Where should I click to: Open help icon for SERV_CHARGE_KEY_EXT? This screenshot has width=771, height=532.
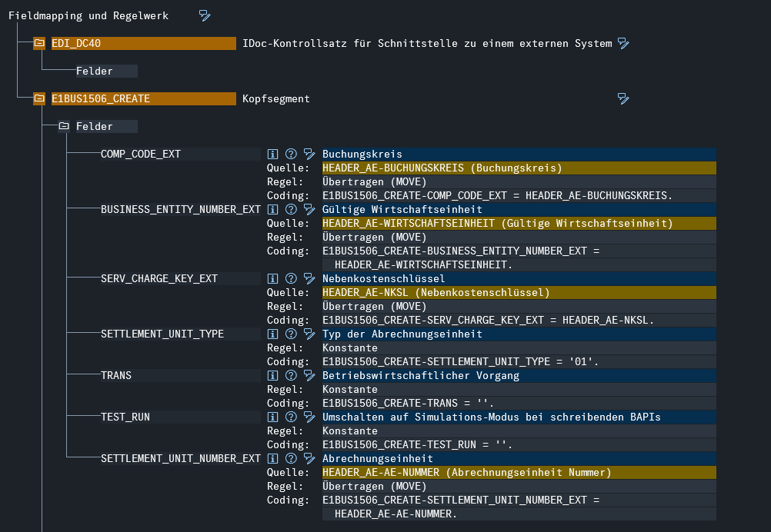(291, 279)
